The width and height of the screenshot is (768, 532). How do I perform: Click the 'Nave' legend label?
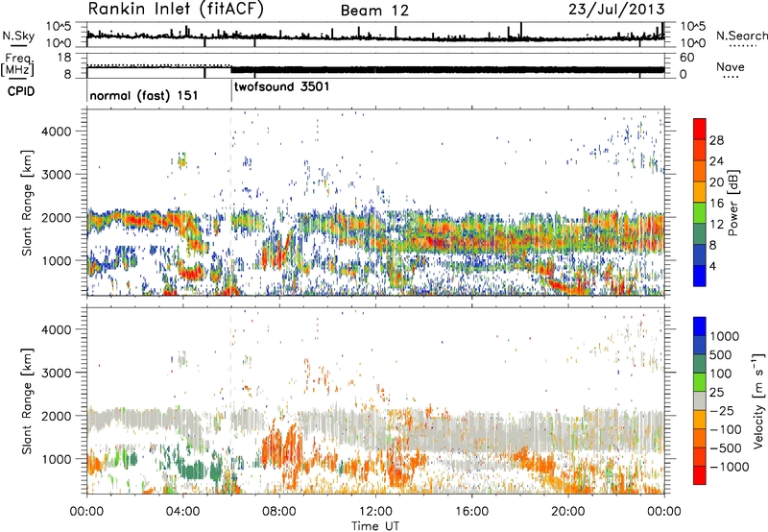[x=731, y=66]
